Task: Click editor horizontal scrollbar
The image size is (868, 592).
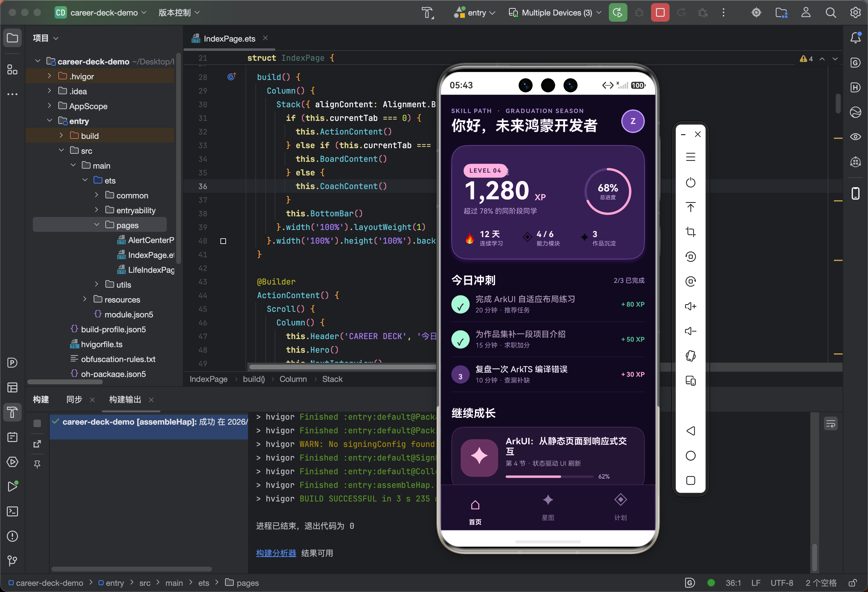Action: [x=343, y=367]
